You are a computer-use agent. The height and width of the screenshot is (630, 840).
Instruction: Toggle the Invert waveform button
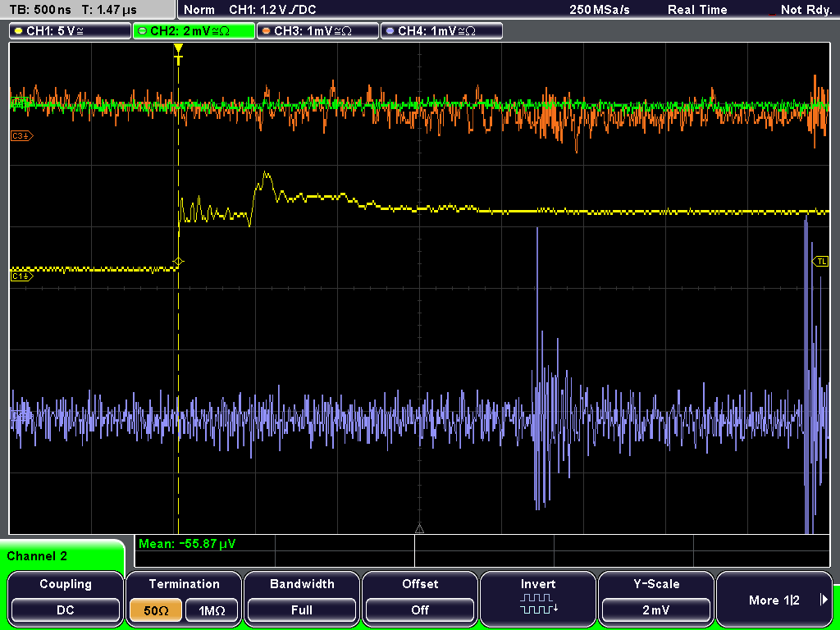coord(538,598)
